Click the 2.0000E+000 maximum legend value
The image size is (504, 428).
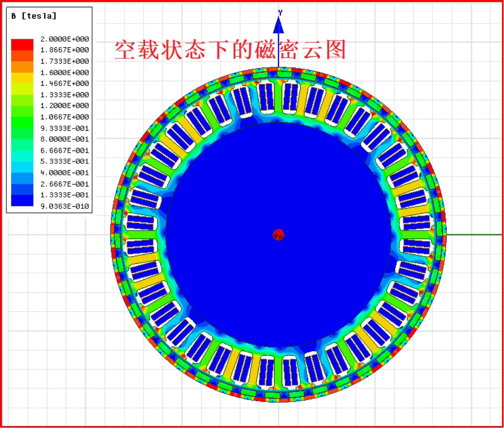point(65,39)
